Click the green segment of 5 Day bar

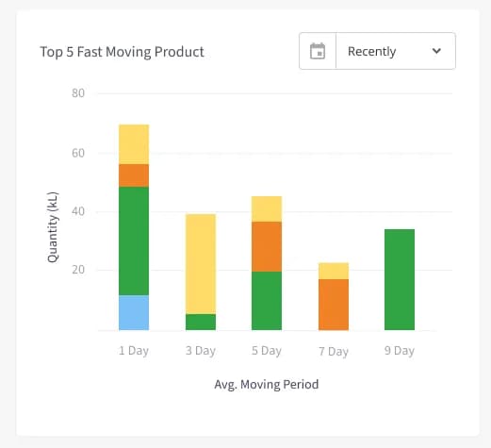coord(267,301)
